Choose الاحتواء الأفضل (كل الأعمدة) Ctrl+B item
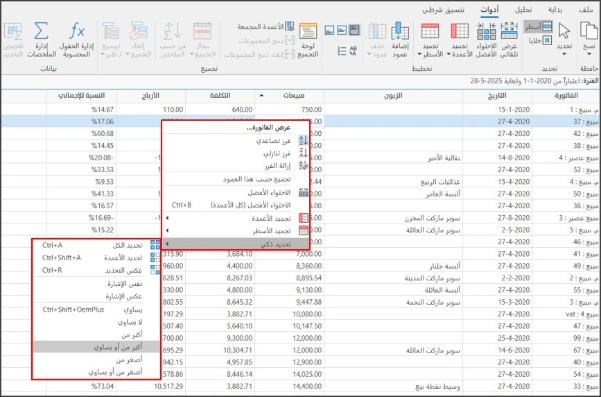 236,205
